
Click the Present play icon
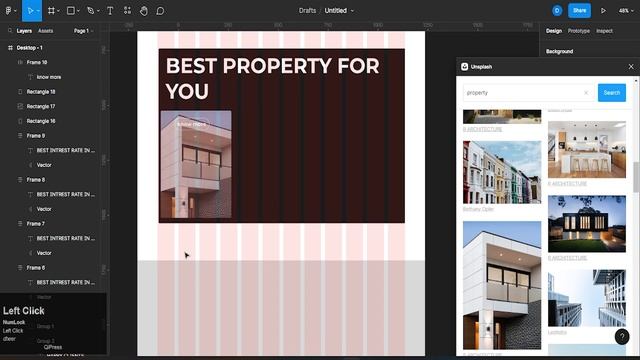click(x=603, y=11)
